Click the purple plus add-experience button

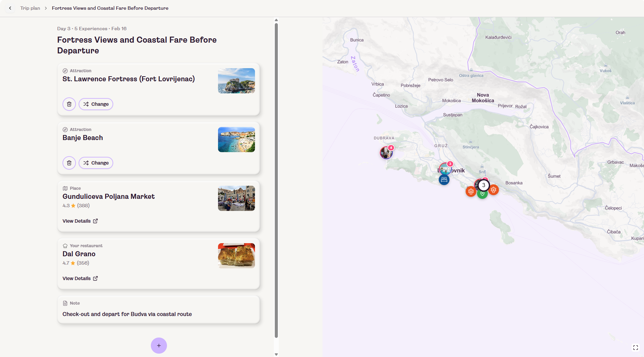(x=159, y=346)
